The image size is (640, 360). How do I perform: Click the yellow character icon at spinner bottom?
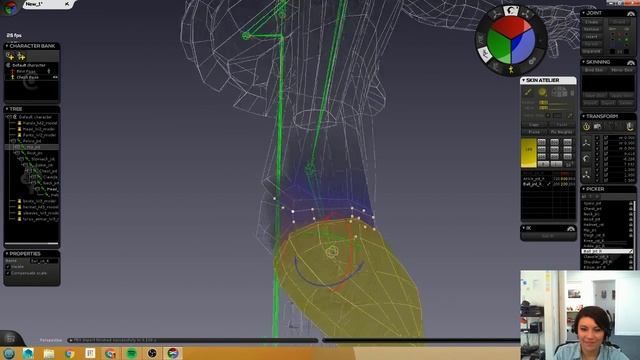pyautogui.click(x=511, y=70)
